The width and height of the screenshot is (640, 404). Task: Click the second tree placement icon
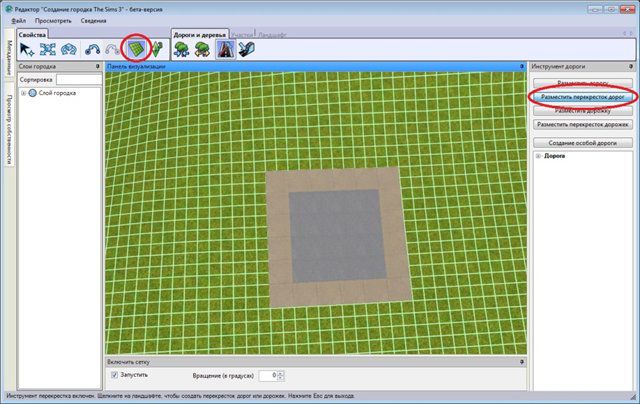click(x=204, y=49)
